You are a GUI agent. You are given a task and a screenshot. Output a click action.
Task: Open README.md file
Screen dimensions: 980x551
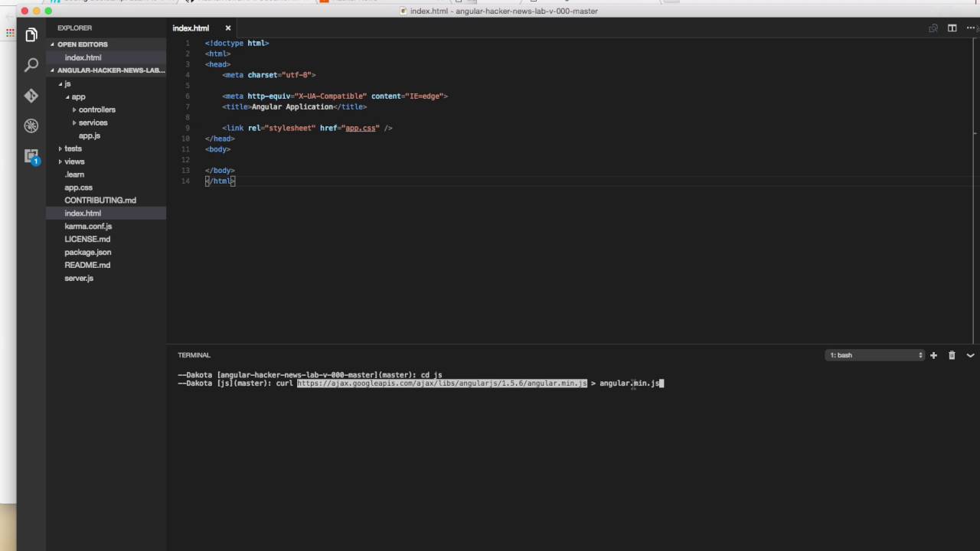pyautogui.click(x=87, y=266)
